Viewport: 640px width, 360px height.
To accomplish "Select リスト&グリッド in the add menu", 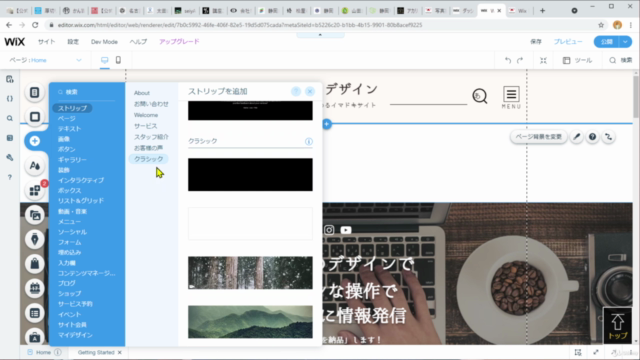I will click(x=81, y=201).
